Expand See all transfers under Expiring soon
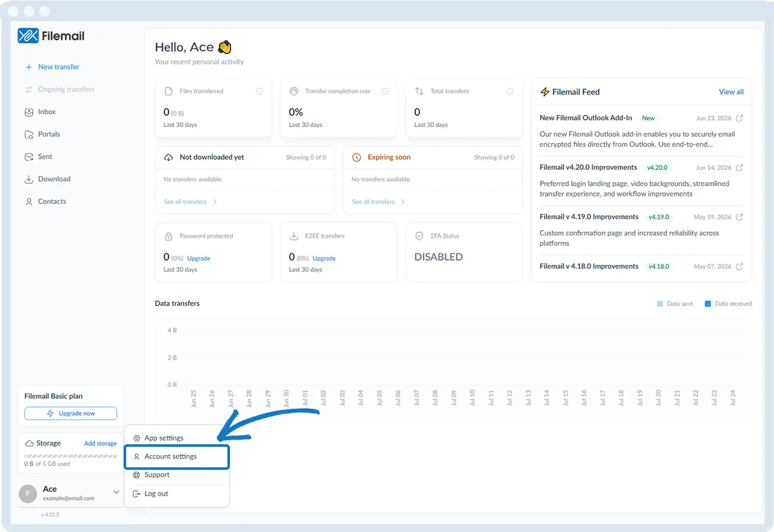This screenshot has width=774, height=532. coord(378,202)
